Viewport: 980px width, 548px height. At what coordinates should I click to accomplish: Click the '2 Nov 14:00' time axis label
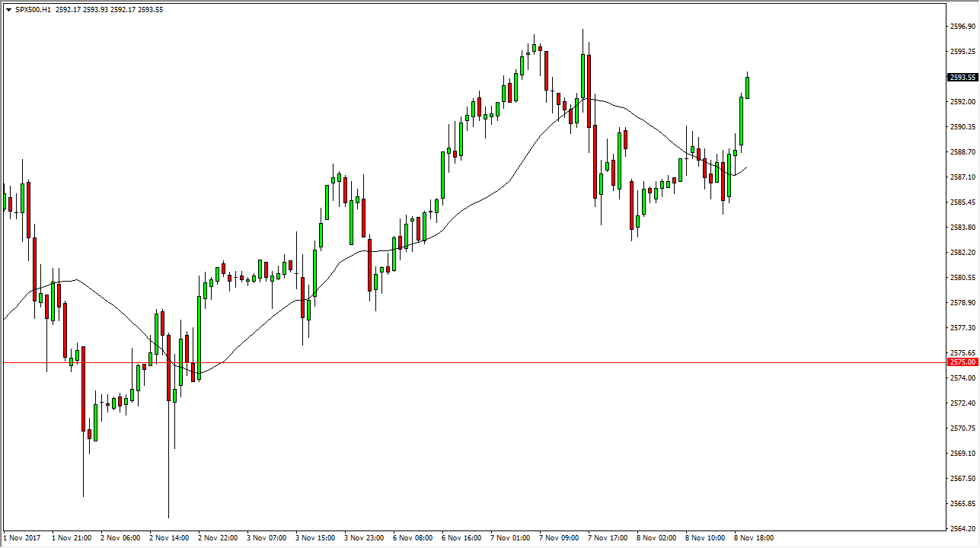pos(168,538)
